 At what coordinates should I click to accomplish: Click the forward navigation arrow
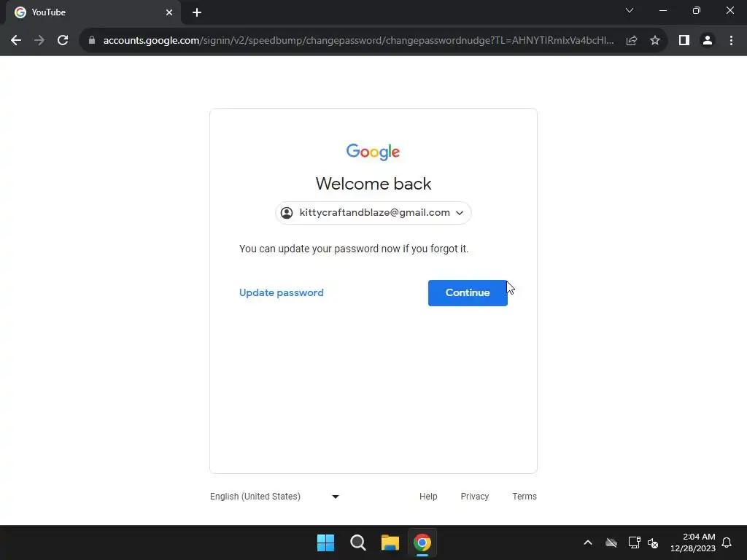tap(39, 41)
